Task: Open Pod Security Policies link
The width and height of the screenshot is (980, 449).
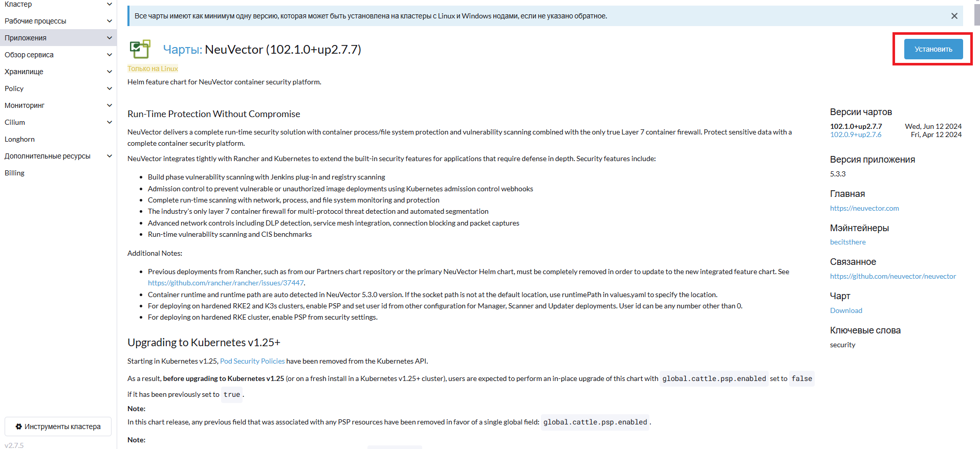Action: pyautogui.click(x=252, y=361)
